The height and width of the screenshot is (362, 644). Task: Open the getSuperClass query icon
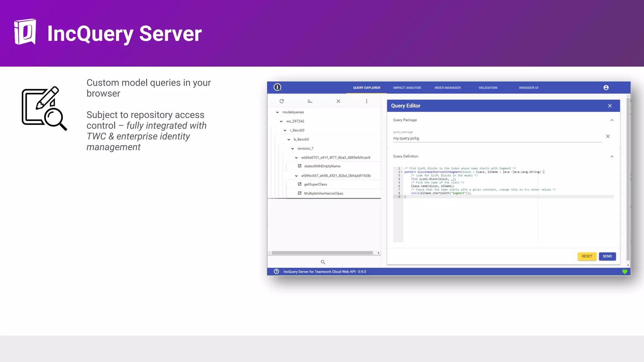300,184
